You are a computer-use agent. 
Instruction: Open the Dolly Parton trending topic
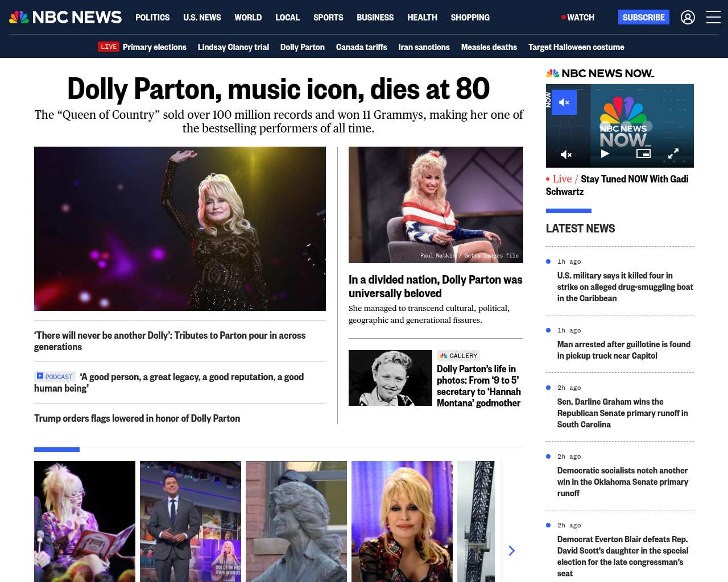303,47
